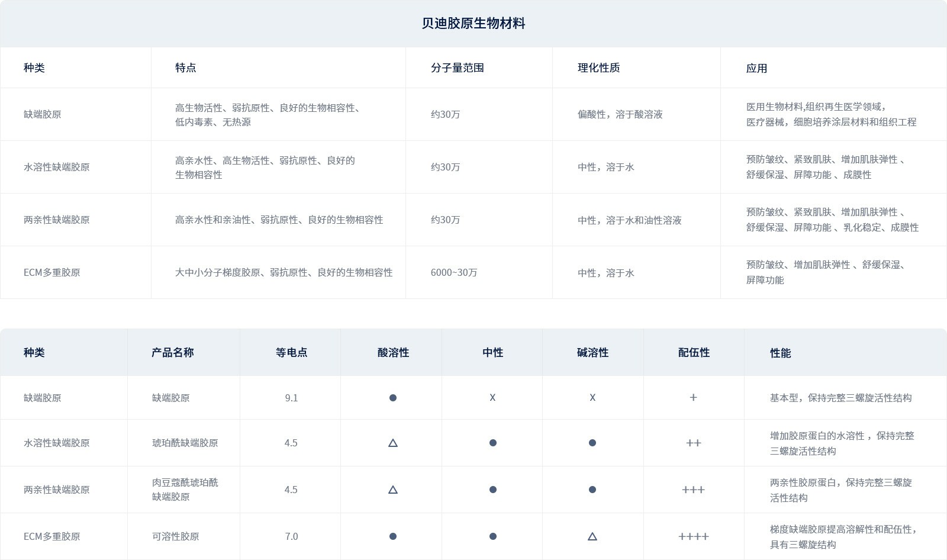Click the 应用 column header
Screen dimensions: 947x560
point(756,68)
